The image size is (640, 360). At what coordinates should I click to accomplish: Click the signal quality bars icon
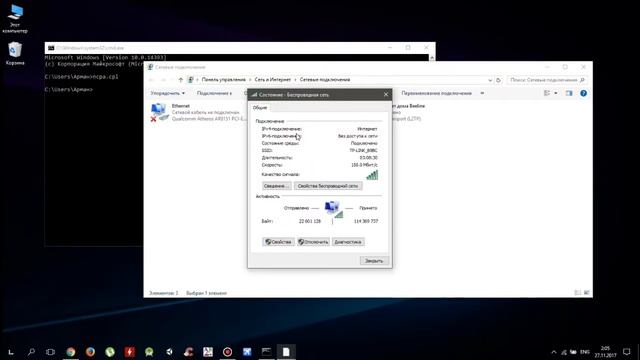point(372,175)
